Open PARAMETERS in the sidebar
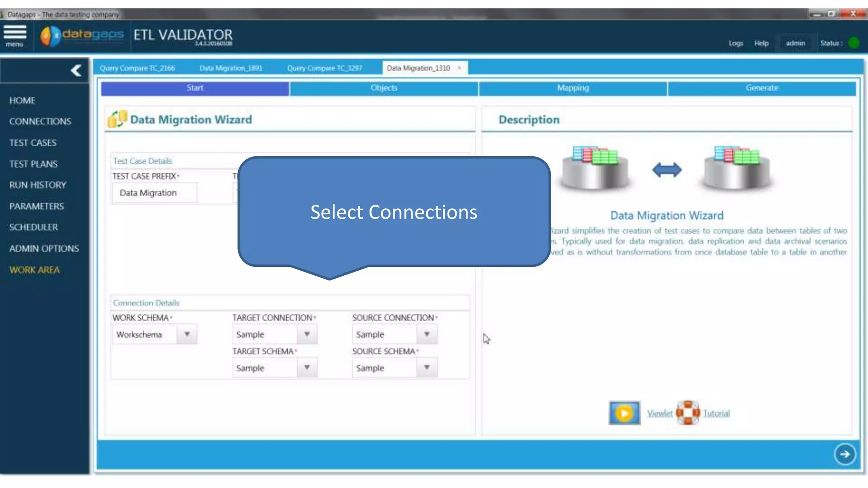The height and width of the screenshot is (488, 868). pyautogui.click(x=36, y=206)
